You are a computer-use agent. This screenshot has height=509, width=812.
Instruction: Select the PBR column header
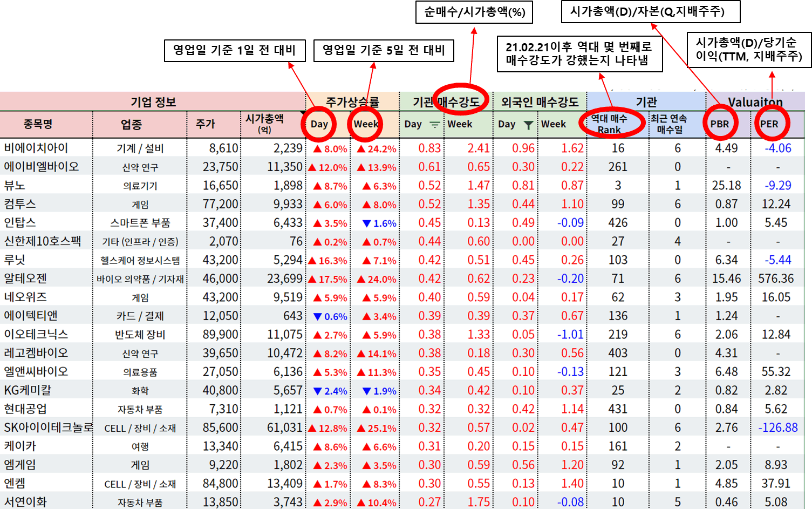pyautogui.click(x=720, y=124)
